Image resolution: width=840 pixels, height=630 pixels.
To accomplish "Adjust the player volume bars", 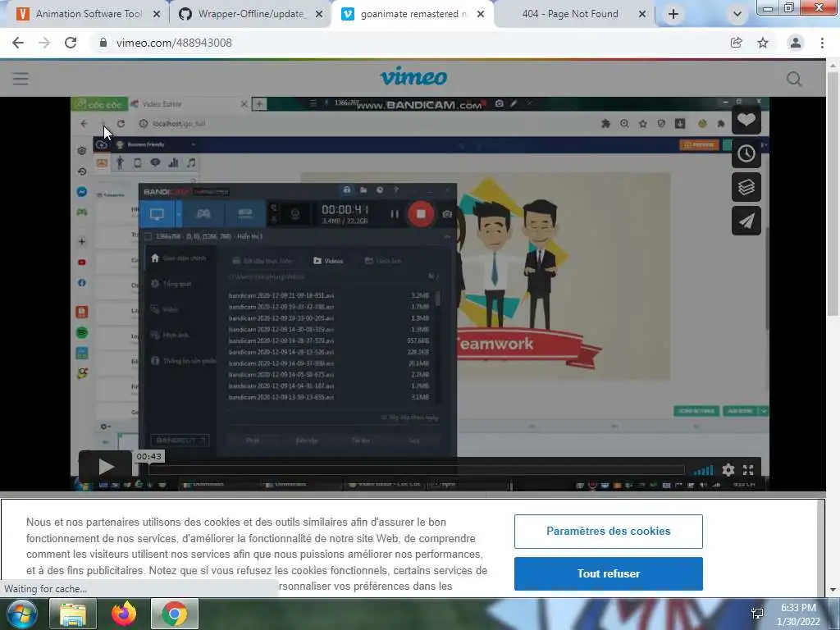I will click(703, 471).
